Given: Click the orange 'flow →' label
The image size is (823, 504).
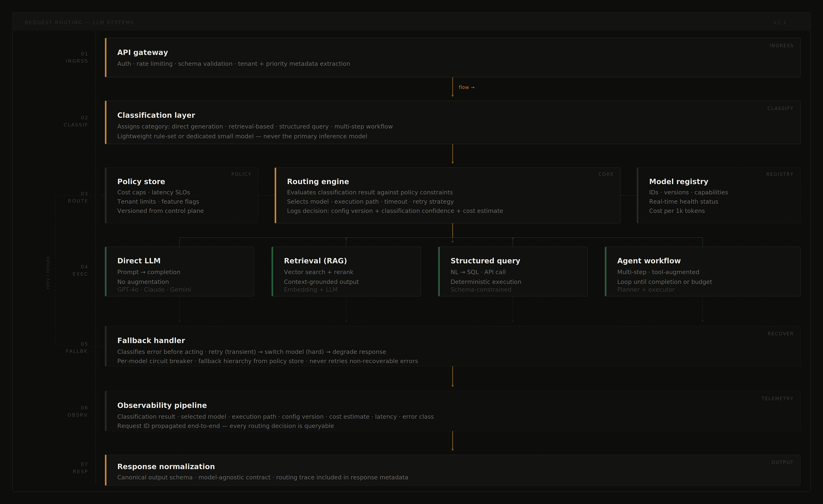Looking at the screenshot, I should click(x=466, y=87).
